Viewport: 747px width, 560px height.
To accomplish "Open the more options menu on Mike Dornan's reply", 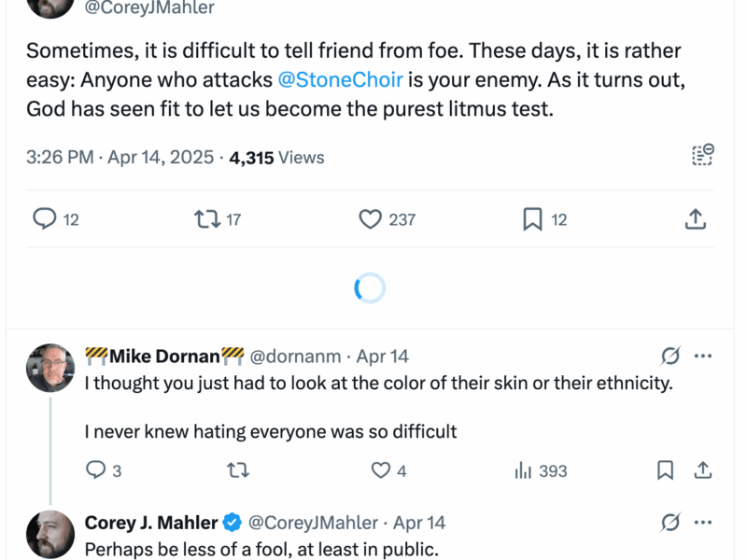I will 703,355.
